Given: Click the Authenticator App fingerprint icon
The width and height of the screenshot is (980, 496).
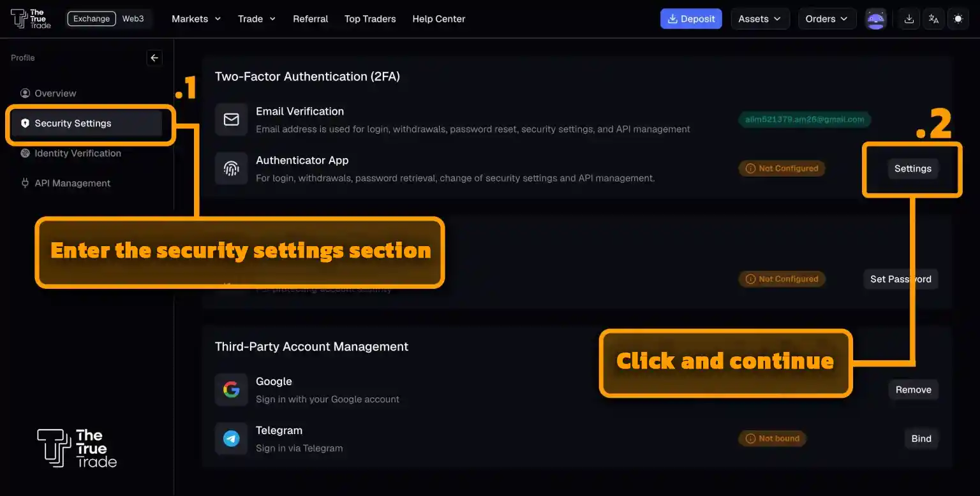Looking at the screenshot, I should (231, 168).
